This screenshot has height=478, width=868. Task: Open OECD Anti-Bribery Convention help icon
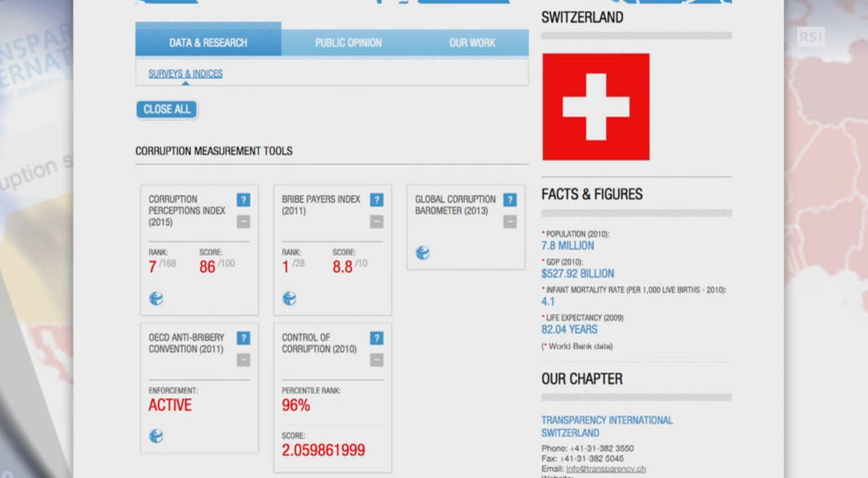point(243,338)
